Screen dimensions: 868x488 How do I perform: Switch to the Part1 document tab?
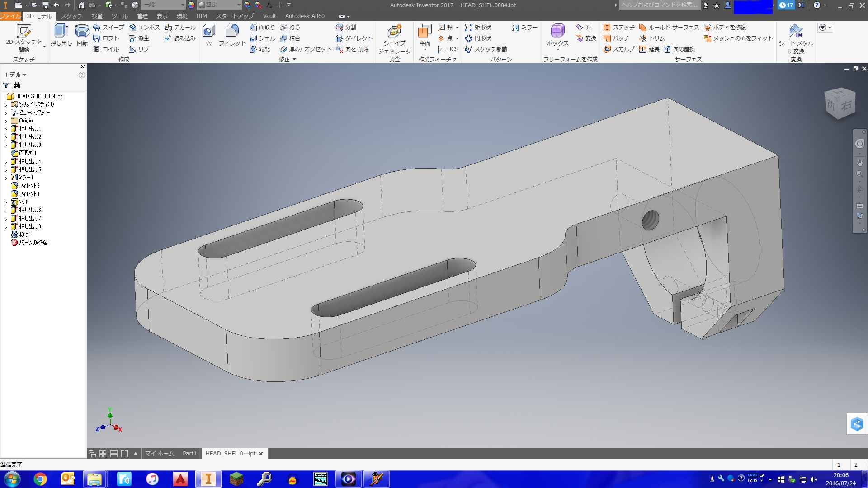(189, 454)
